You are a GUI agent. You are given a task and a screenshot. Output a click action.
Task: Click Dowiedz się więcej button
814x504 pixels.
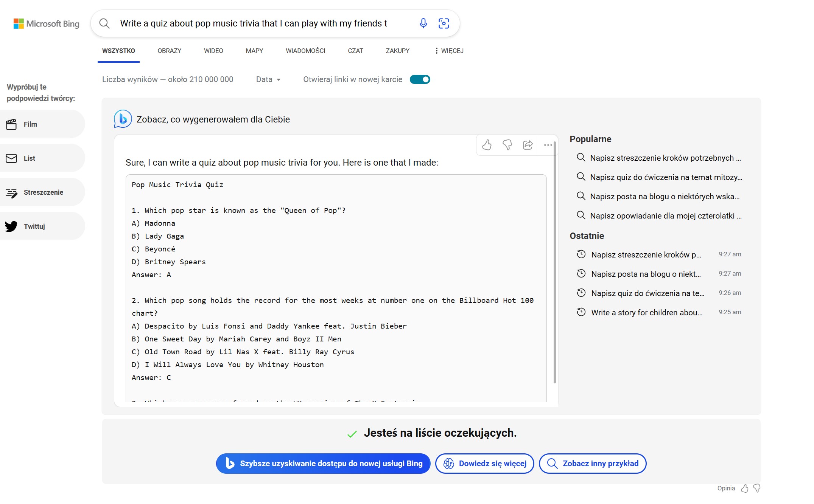coord(484,464)
